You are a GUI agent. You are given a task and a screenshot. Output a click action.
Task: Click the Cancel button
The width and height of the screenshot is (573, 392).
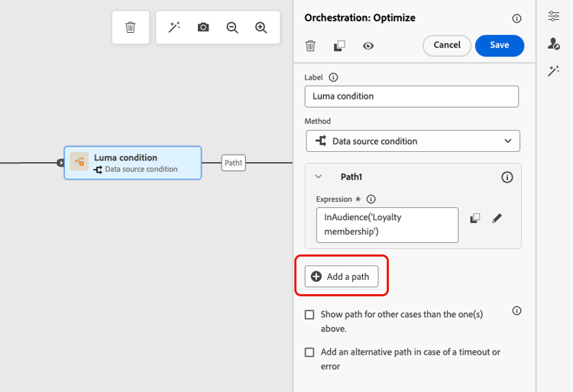coord(447,45)
